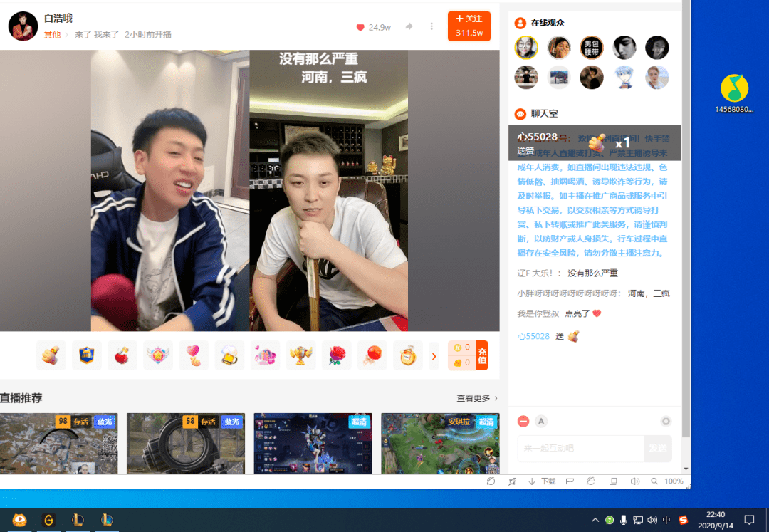The width and height of the screenshot is (769, 532).
Task: Open the QQ Music desktop shortcut
Action: click(734, 88)
